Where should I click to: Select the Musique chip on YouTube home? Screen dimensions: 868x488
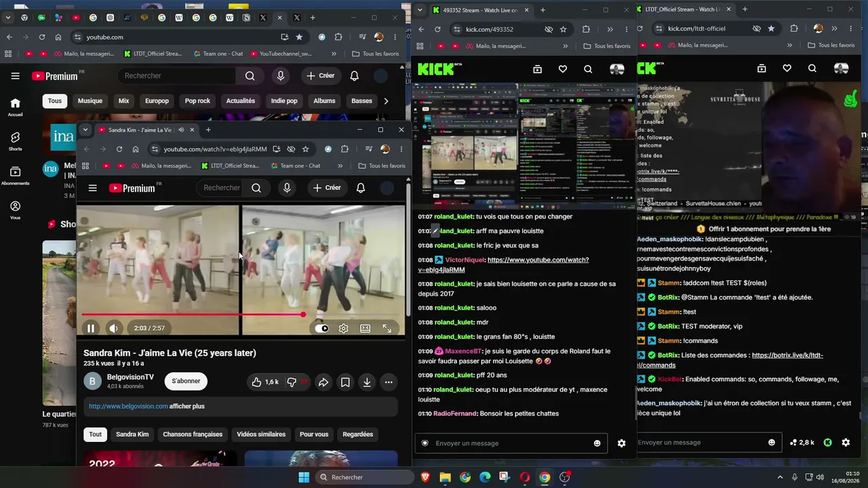click(90, 101)
